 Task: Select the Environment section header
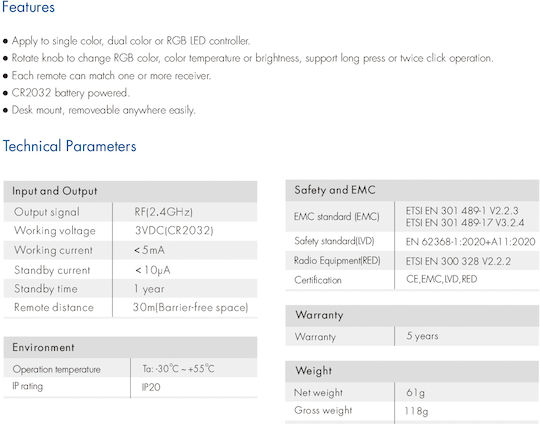click(130, 348)
